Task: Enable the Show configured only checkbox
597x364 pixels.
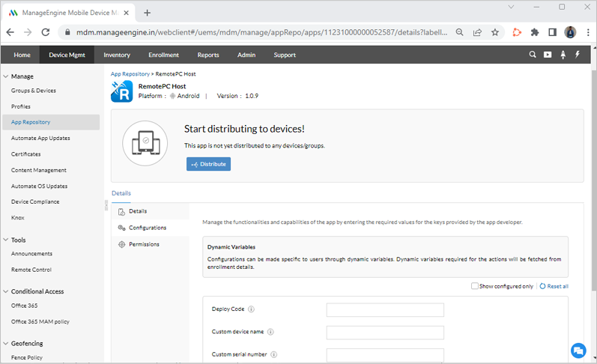Action: pyautogui.click(x=475, y=286)
